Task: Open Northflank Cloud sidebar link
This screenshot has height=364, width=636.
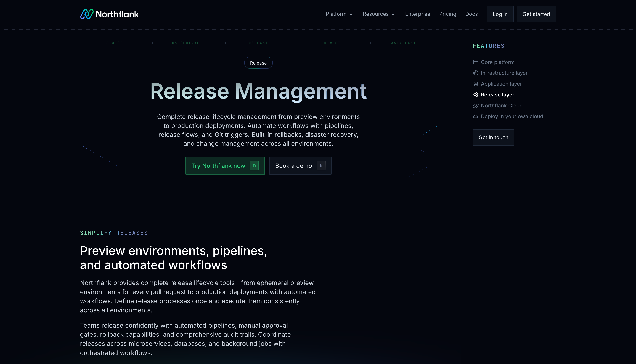Action: [498, 106]
